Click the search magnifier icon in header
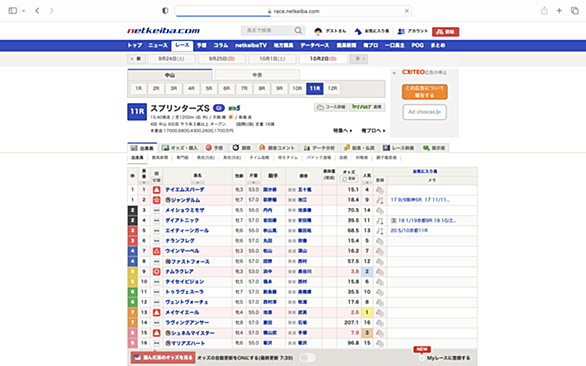This screenshot has width=586, height=366. coord(298,31)
